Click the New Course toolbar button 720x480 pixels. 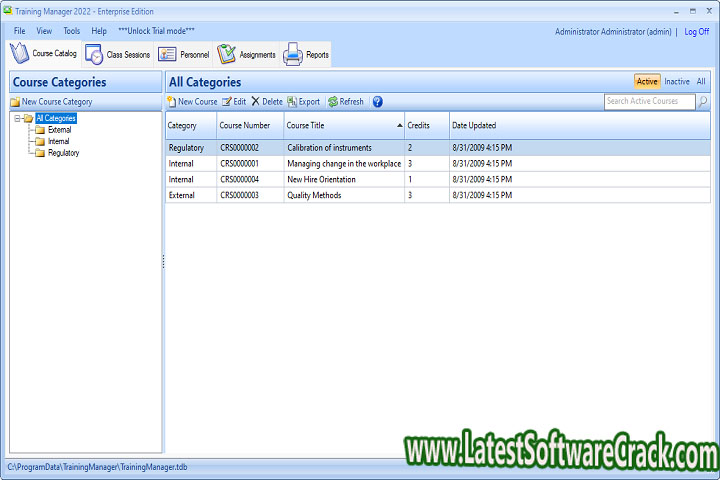192,102
